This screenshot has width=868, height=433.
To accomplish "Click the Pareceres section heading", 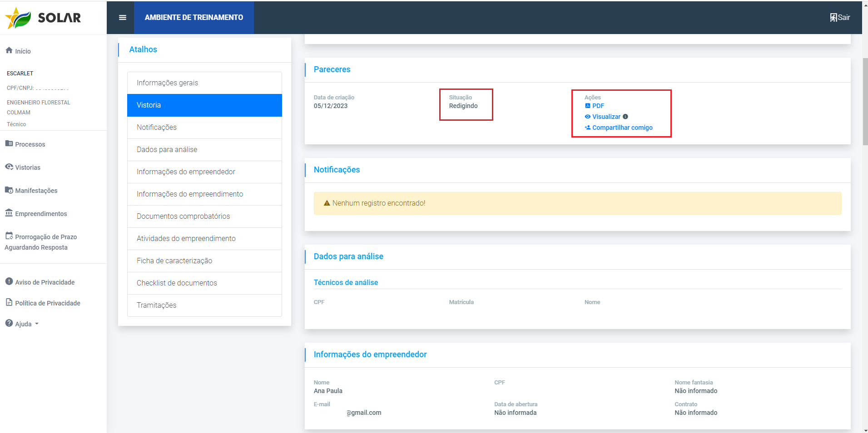I will (332, 69).
